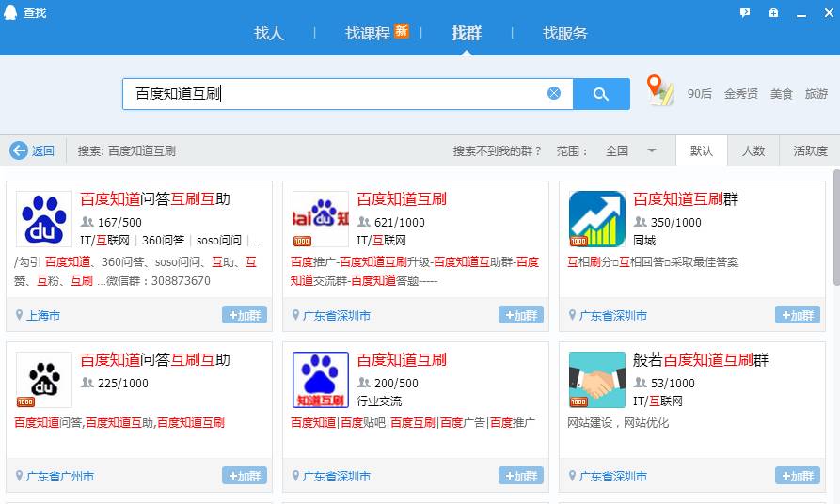The width and height of the screenshot is (840, 504).
Task: Switch to 找人 tab
Action: coord(268,33)
